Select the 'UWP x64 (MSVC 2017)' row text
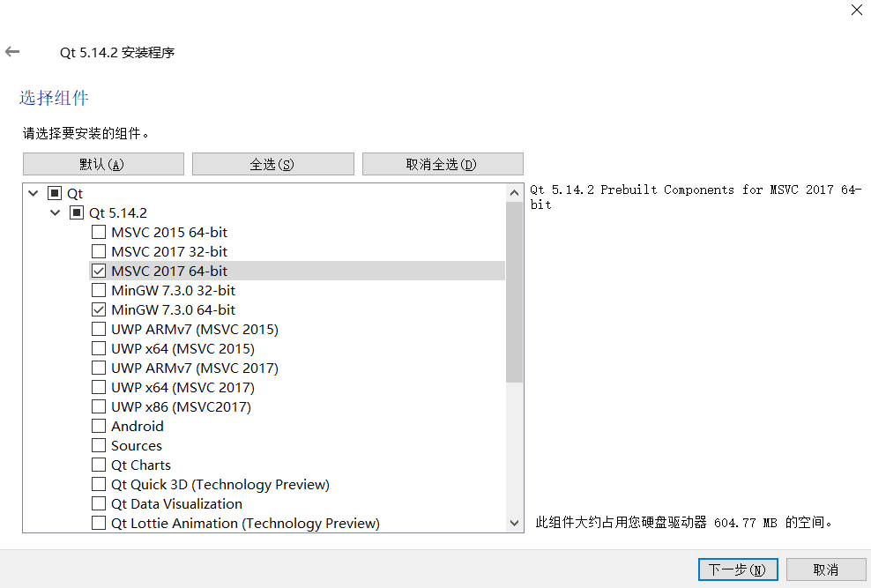Viewport: 871px width, 588px height. pos(182,388)
